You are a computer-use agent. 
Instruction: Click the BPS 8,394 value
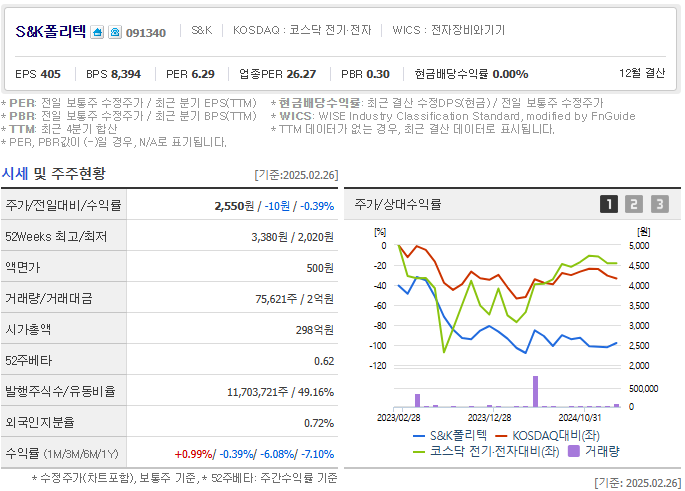pos(114,74)
